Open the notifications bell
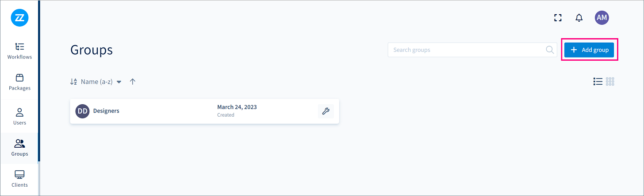This screenshot has width=644, height=196. pyautogui.click(x=579, y=18)
